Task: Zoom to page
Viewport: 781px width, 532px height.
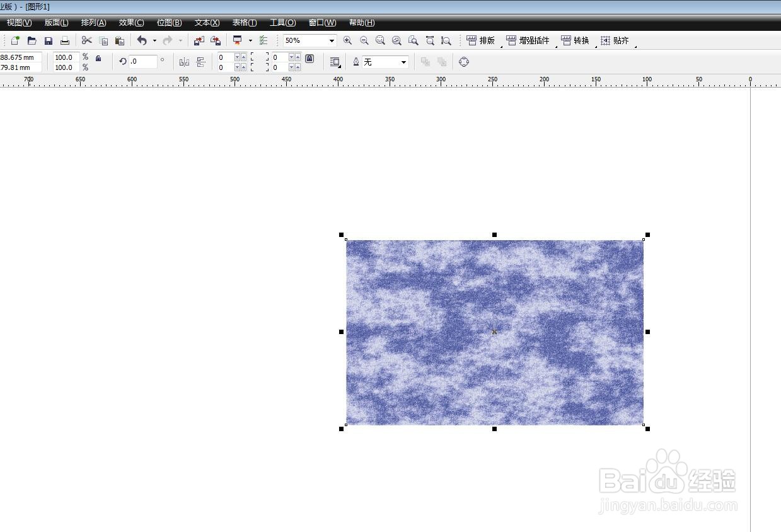Action: coord(413,40)
